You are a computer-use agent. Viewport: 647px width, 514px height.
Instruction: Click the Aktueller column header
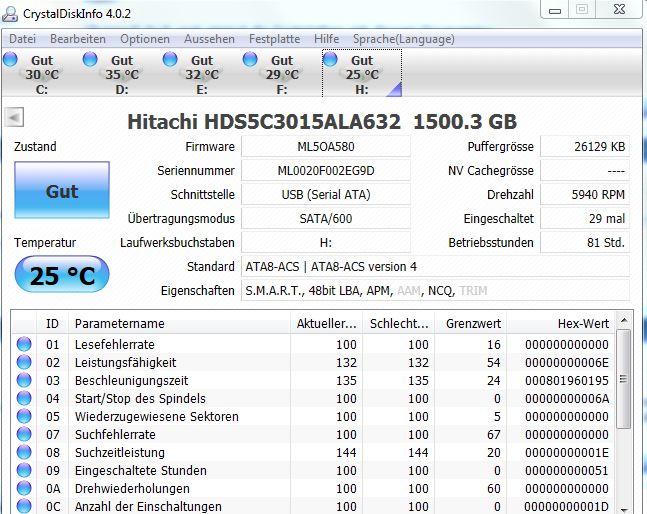point(326,323)
